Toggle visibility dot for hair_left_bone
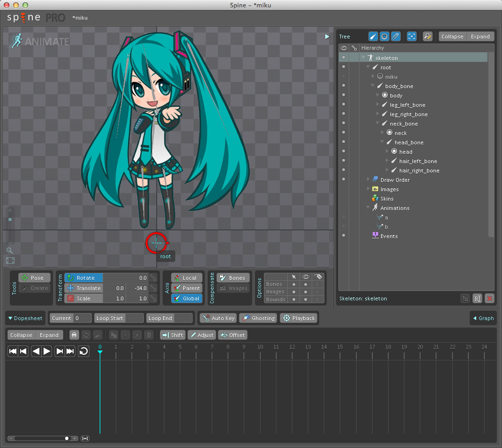 click(x=344, y=160)
